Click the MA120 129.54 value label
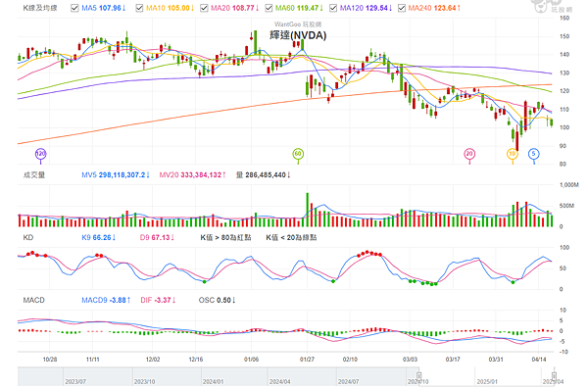The image size is (588, 388). click(x=366, y=8)
